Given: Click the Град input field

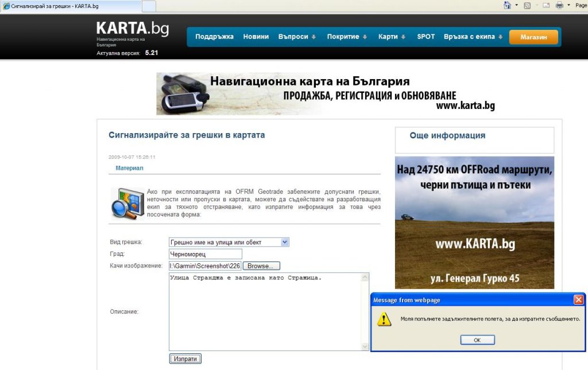Looking at the screenshot, I should pos(206,254).
